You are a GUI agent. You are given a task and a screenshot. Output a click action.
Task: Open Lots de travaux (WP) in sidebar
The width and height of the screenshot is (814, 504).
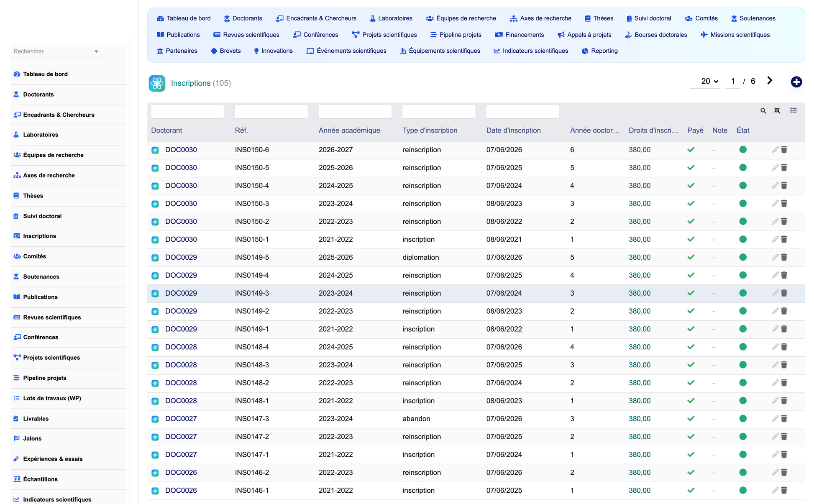[x=52, y=398]
